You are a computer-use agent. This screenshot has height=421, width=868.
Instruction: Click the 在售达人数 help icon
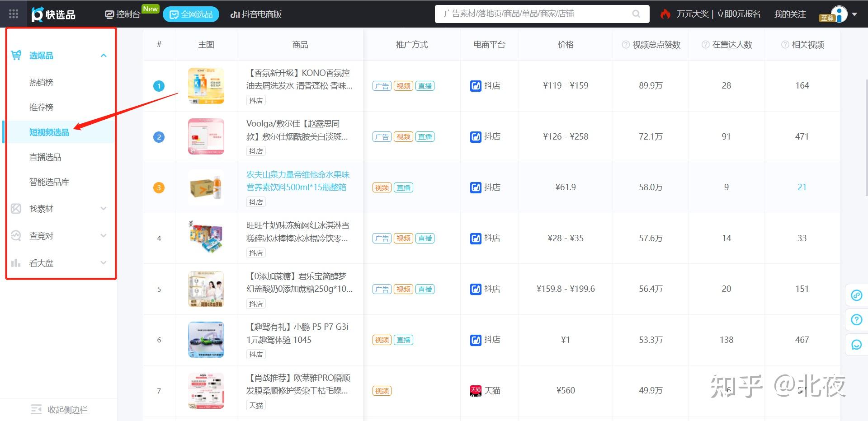coord(705,45)
